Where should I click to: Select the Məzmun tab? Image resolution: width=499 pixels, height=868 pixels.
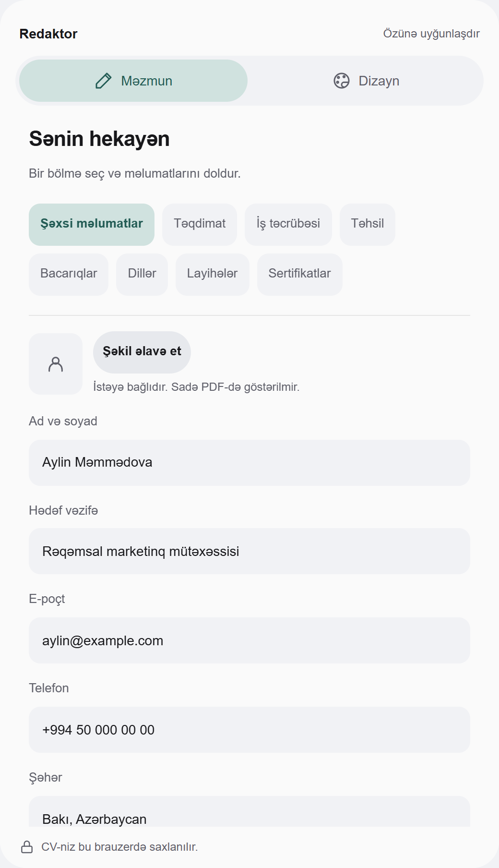133,81
